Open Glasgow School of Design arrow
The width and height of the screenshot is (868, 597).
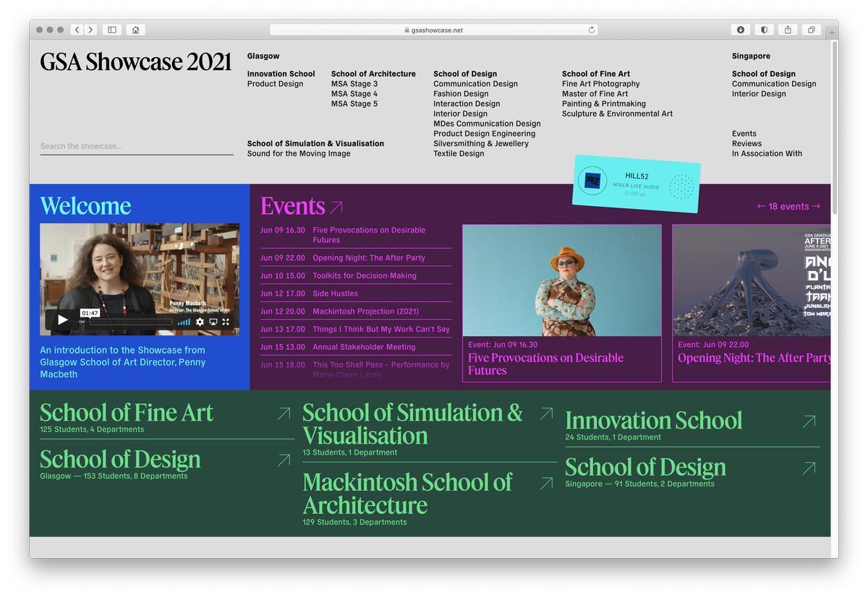(284, 460)
